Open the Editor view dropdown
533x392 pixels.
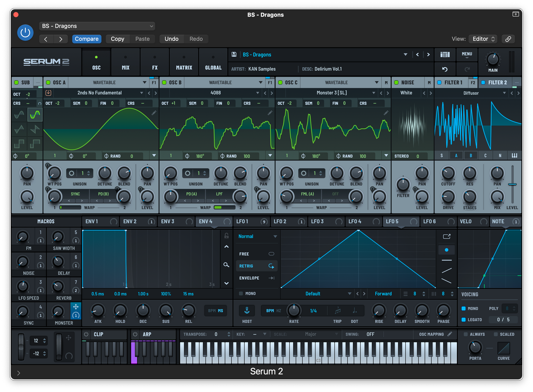483,39
